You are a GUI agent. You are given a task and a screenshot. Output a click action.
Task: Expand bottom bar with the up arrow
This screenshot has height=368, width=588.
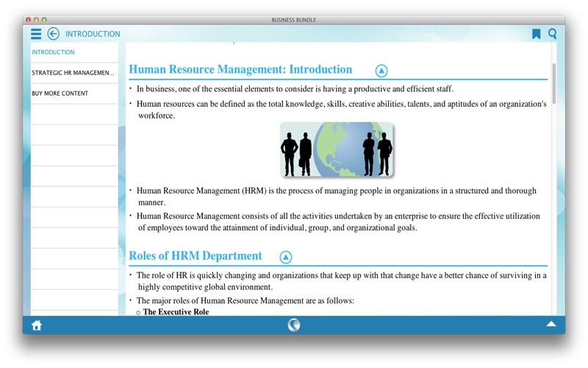(551, 324)
